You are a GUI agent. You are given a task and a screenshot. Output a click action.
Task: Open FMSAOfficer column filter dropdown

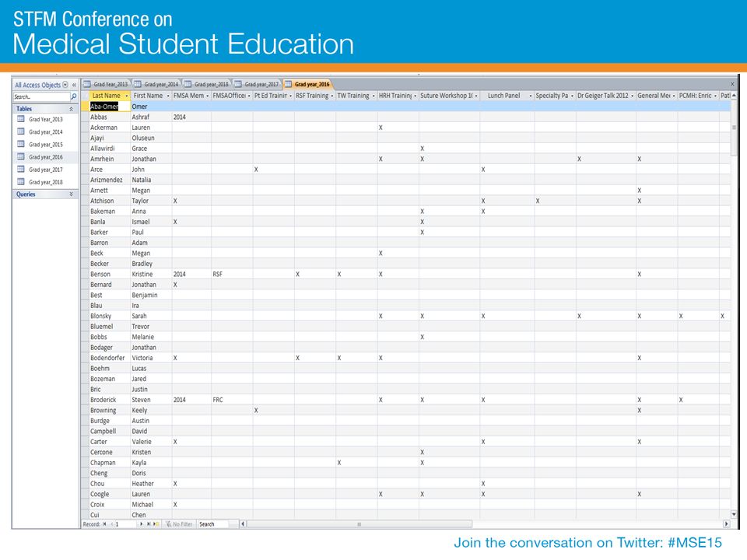click(x=249, y=96)
